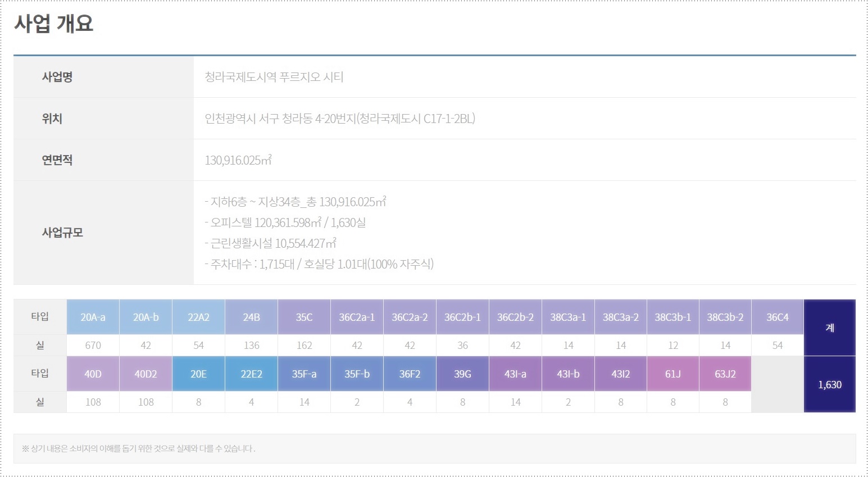This screenshot has width=868, height=477.
Task: Select the 38C3b-2 type cell
Action: click(x=725, y=317)
